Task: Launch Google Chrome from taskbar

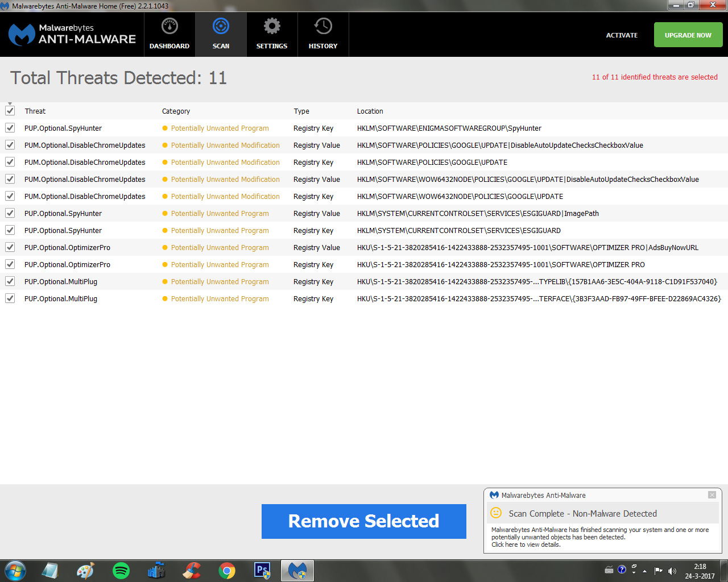Action: 227,571
